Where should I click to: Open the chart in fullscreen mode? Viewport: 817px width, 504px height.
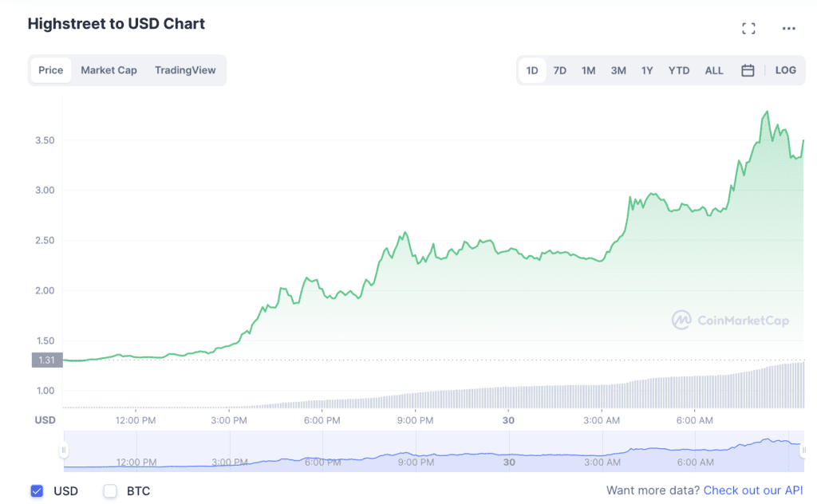point(748,29)
